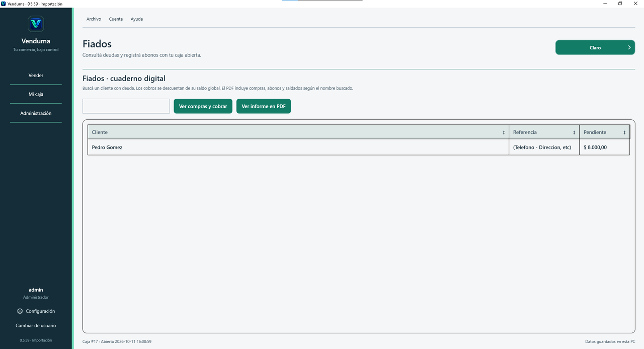
Task: Click the Cliente column header label
Action: (x=100, y=132)
